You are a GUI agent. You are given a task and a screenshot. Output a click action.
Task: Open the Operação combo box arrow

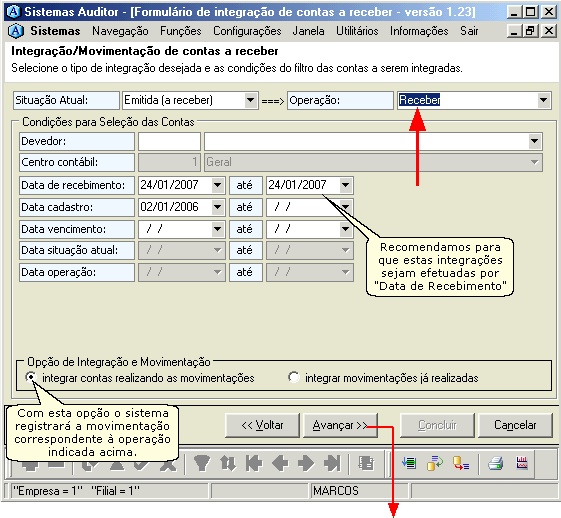543,100
